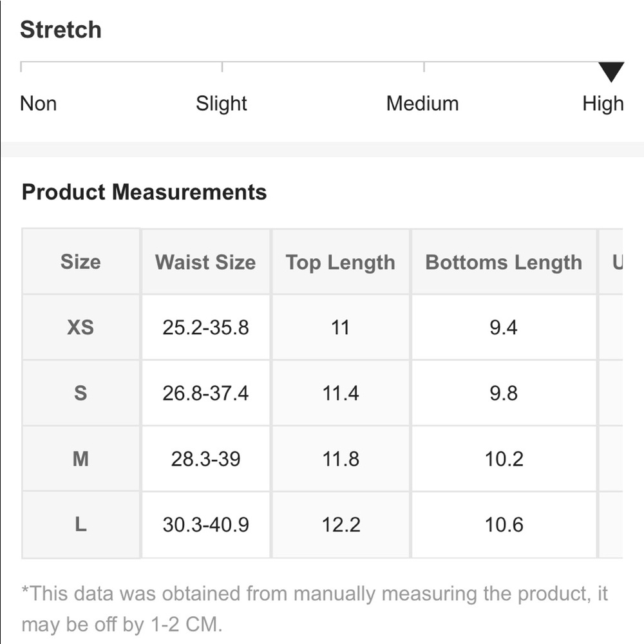Click the 25.2-35.8 waist size cell
The height and width of the screenshot is (644, 644).
205,327
